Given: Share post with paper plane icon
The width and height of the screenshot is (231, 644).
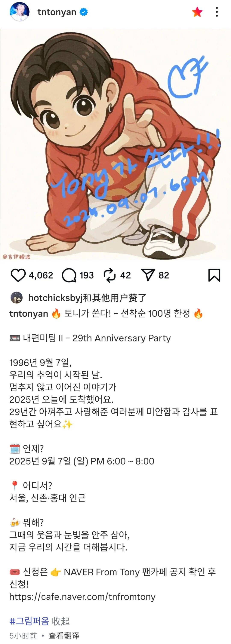Looking at the screenshot, I should [148, 275].
